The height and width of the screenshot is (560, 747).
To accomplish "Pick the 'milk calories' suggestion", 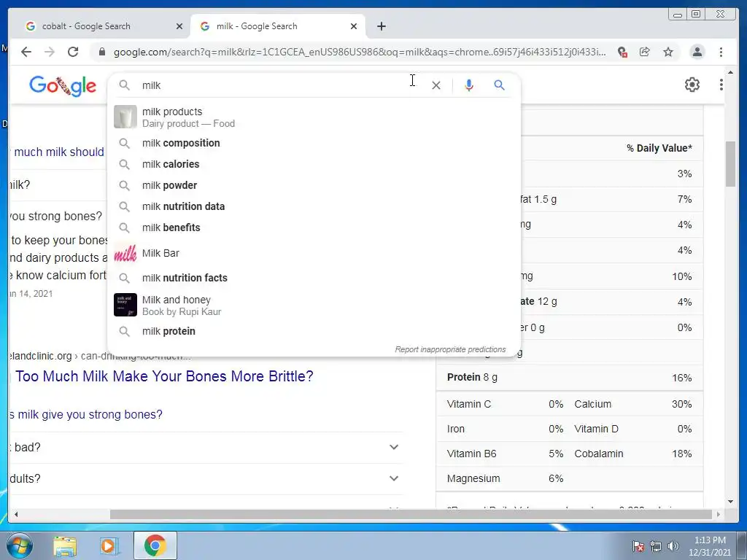I will (314, 164).
